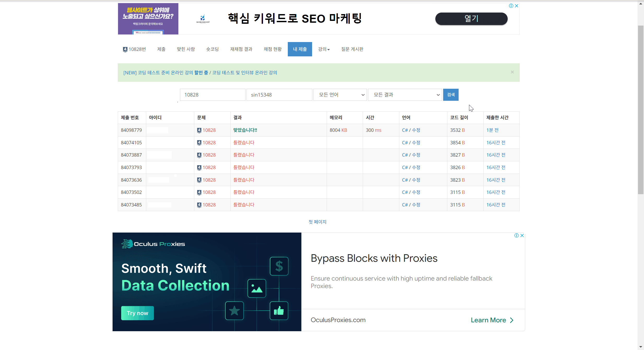This screenshot has height=350, width=644.
Task: Click the image icon in the ad
Action: pyautogui.click(x=257, y=288)
